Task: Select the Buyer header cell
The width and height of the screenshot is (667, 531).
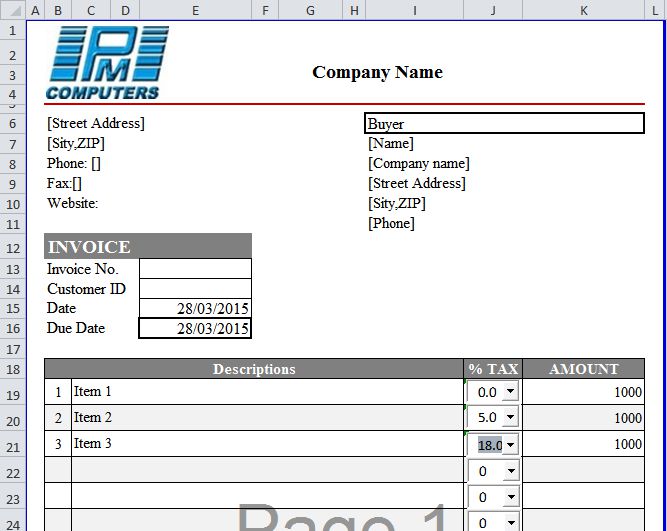Action: [504, 124]
